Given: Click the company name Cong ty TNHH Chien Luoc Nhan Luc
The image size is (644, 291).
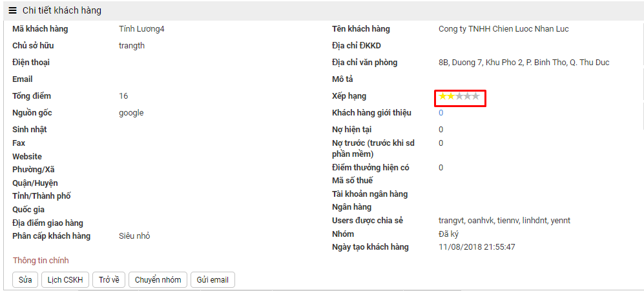Looking at the screenshot, I should [x=503, y=29].
